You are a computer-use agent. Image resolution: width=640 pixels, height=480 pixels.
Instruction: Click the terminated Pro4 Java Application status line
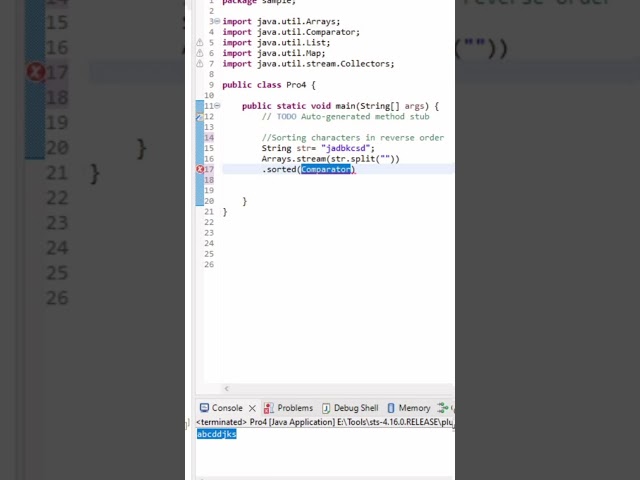(x=325, y=422)
